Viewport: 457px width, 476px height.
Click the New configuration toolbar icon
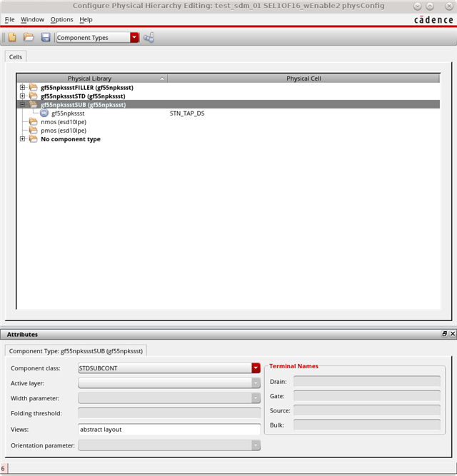tap(12, 37)
